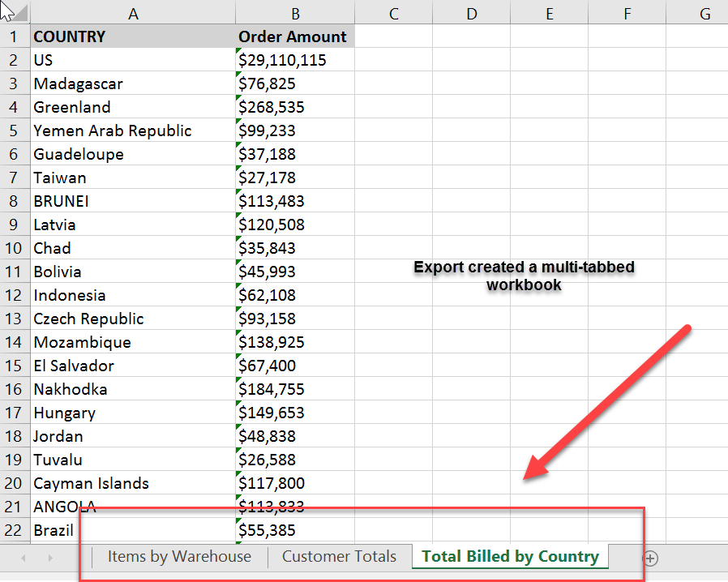Select column B header
Viewport: 728px width, 582px height.
click(295, 12)
